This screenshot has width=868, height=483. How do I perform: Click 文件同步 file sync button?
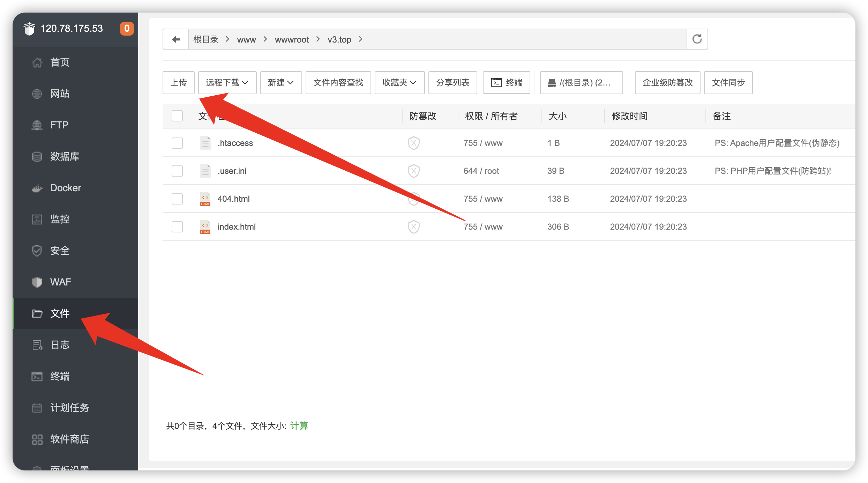(x=728, y=83)
